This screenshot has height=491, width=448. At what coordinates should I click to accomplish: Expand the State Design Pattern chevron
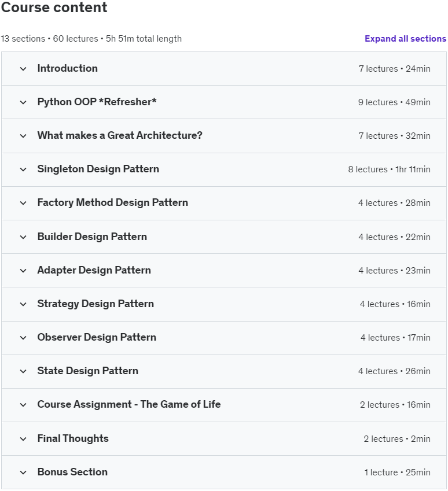coord(23,371)
